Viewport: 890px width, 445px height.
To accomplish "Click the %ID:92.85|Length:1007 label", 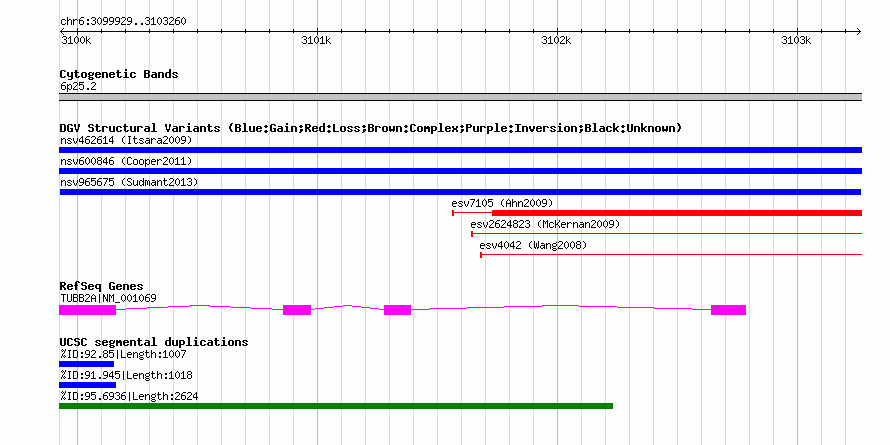I will pyautogui.click(x=123, y=354).
